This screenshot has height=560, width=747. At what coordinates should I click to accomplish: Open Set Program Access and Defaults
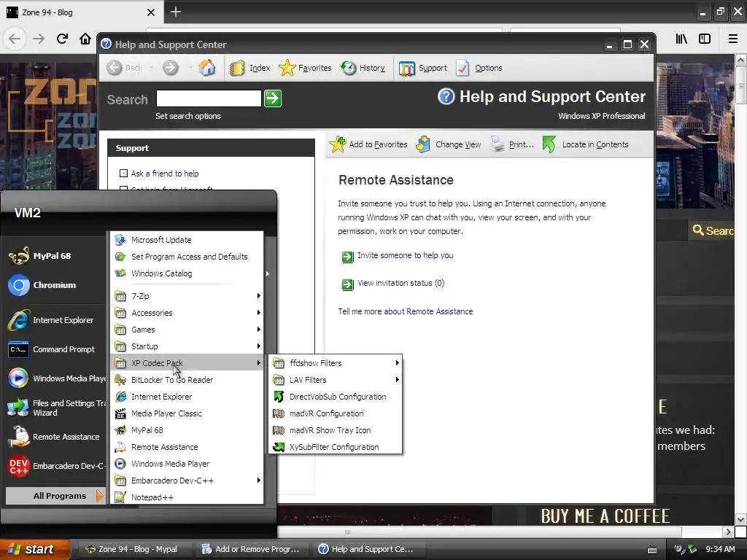point(187,257)
